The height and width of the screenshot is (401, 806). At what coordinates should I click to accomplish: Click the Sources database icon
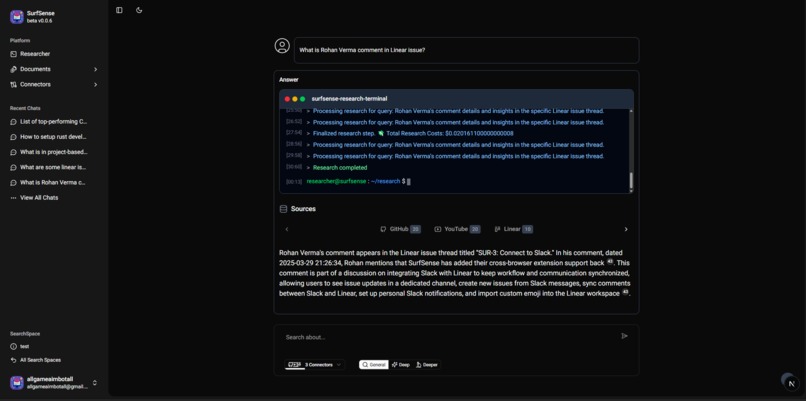point(283,209)
